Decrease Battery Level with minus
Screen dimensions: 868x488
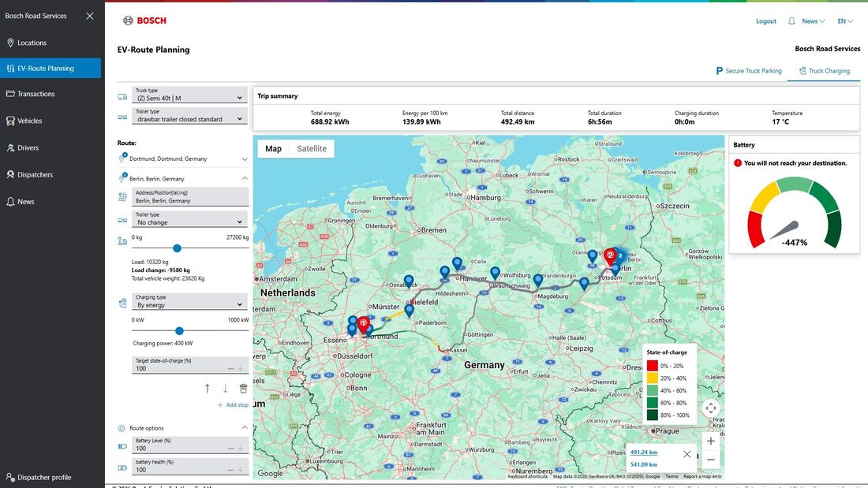click(x=231, y=449)
